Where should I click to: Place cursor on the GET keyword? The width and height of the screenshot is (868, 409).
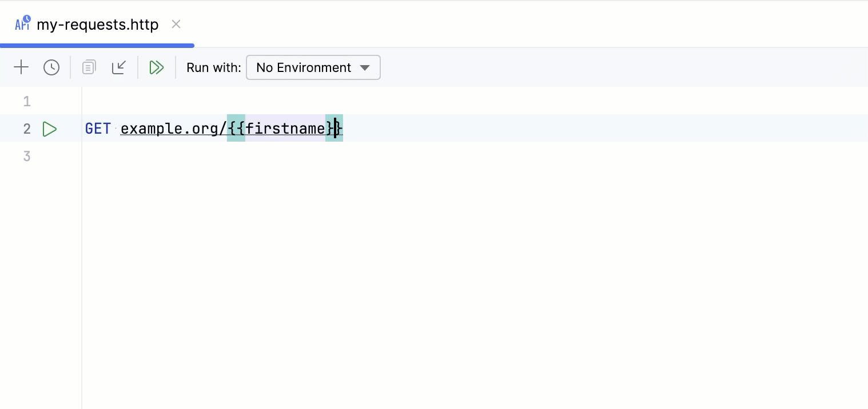click(x=97, y=129)
